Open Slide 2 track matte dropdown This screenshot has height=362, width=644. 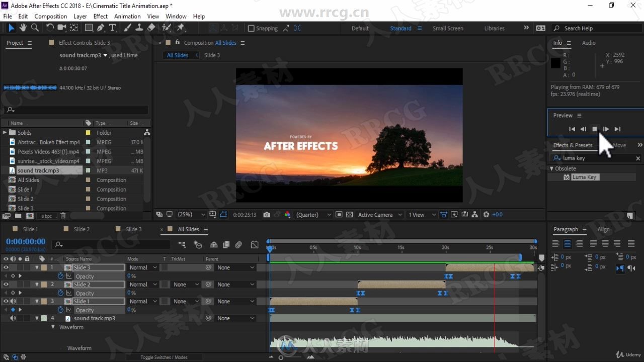tap(186, 285)
